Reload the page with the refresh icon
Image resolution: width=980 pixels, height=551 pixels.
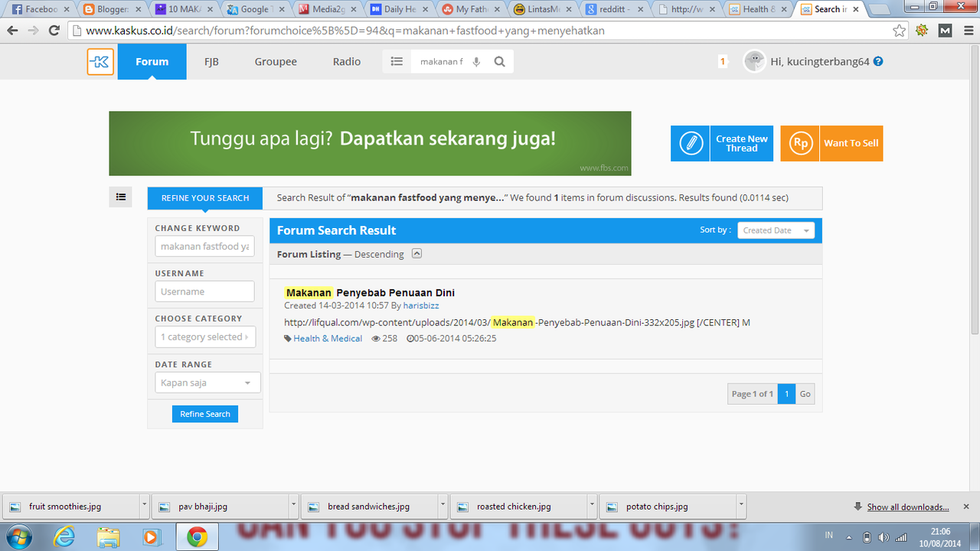pos(54,31)
